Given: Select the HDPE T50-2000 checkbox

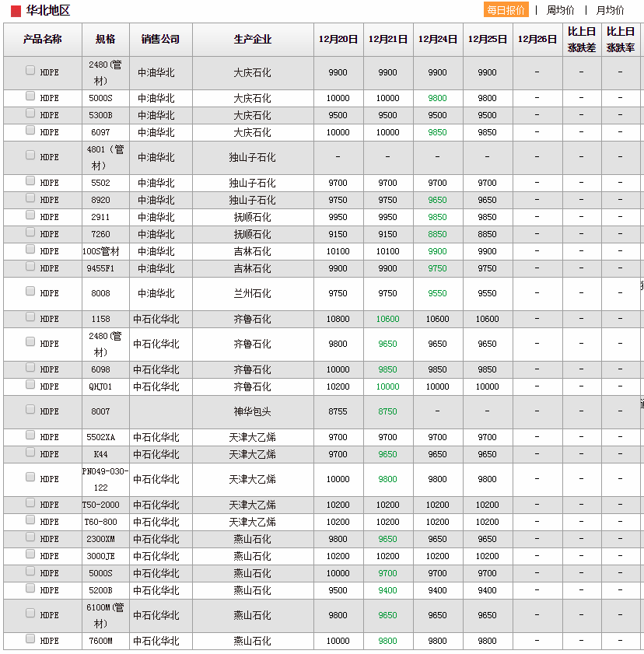Looking at the screenshot, I should pos(30,502).
